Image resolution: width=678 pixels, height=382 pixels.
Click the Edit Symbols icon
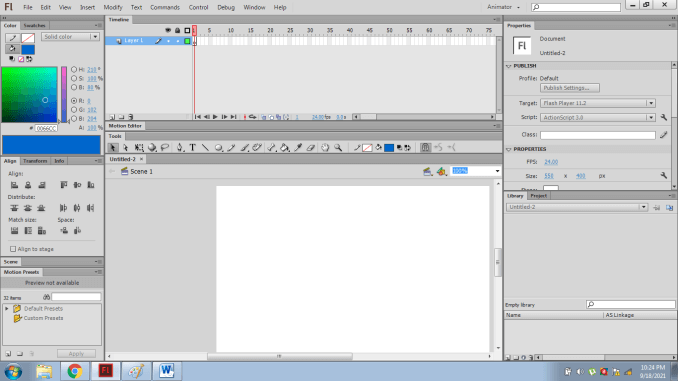click(x=441, y=171)
